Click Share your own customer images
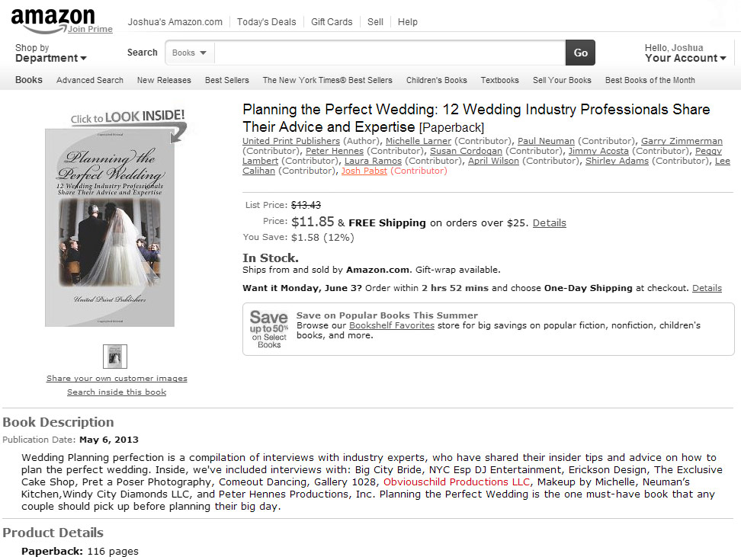Viewport: 741px width, 560px height. pos(117,378)
